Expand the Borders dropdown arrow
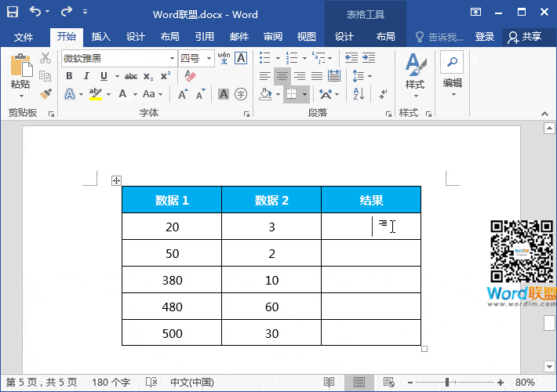The width and height of the screenshot is (557, 392). tap(305, 94)
